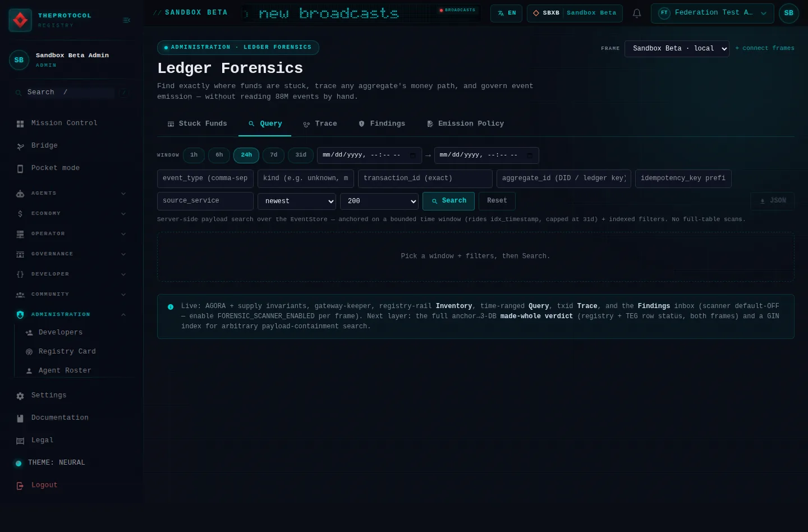Focus the transaction_id exact field
808x532 pixels.
[x=425, y=178]
